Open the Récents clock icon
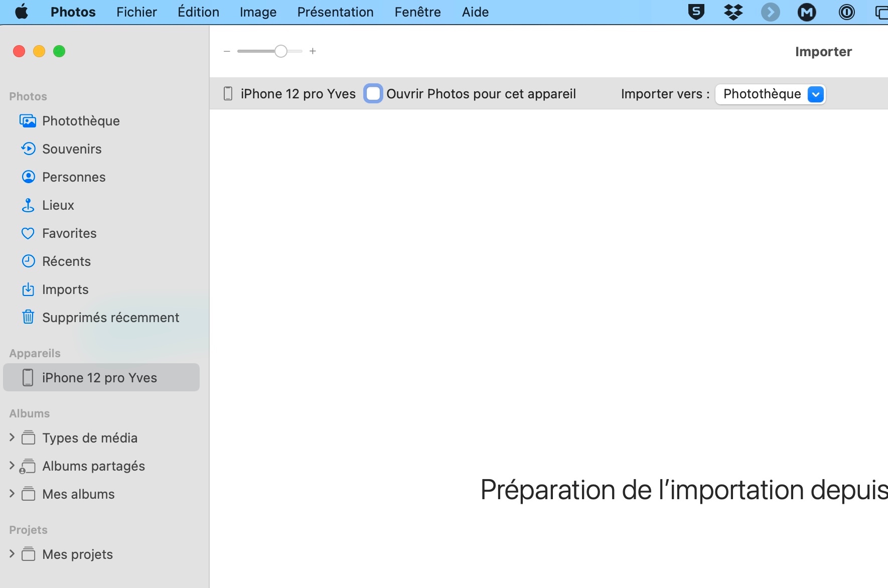Screen dimensions: 888x588 [29, 261]
